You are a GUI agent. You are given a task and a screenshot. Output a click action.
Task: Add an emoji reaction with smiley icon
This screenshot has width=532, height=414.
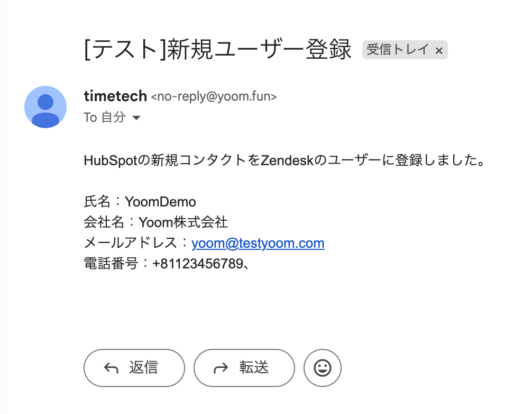pos(323,368)
